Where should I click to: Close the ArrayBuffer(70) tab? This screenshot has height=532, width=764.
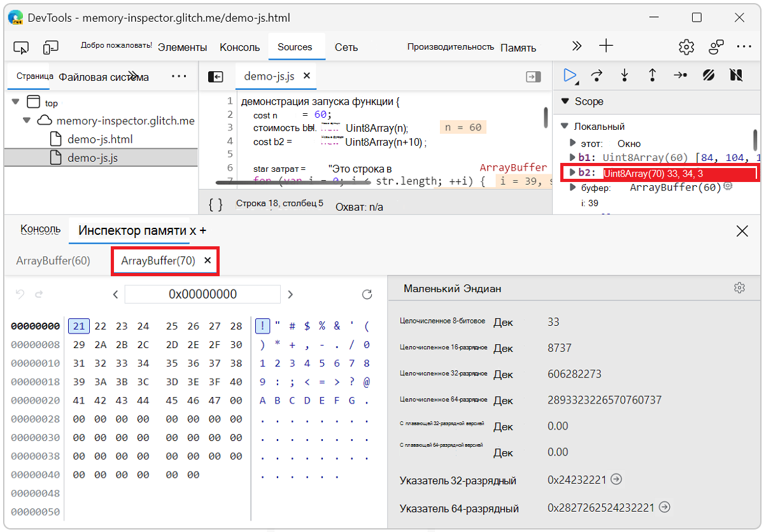[207, 260]
